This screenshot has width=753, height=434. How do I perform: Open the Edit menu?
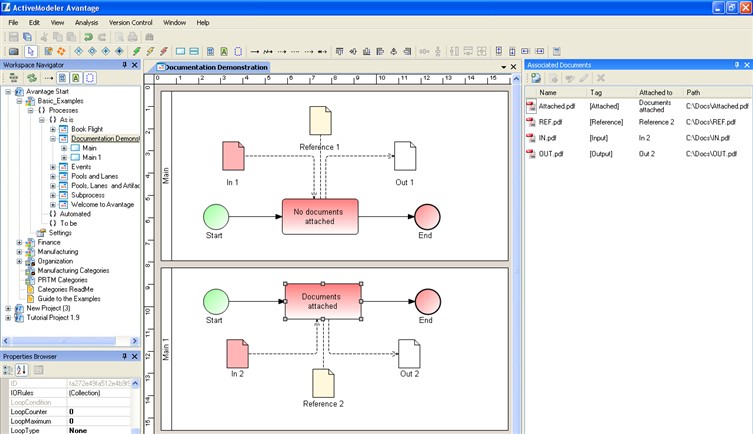(x=34, y=23)
